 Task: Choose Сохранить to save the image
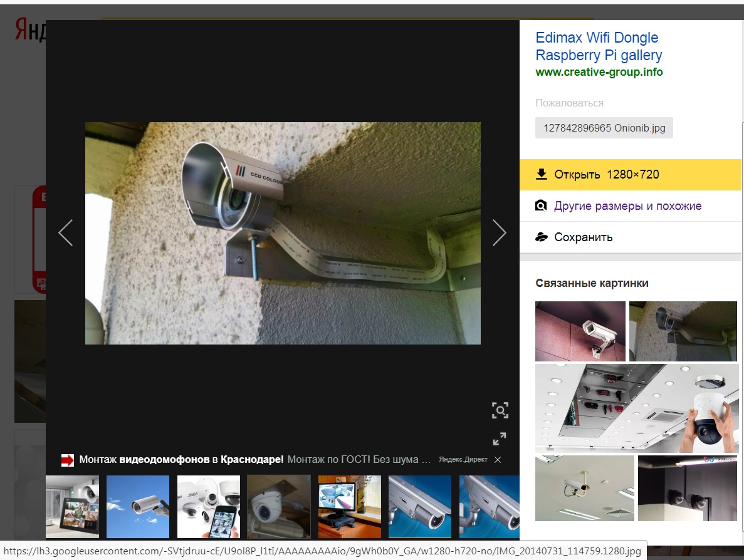pos(583,237)
